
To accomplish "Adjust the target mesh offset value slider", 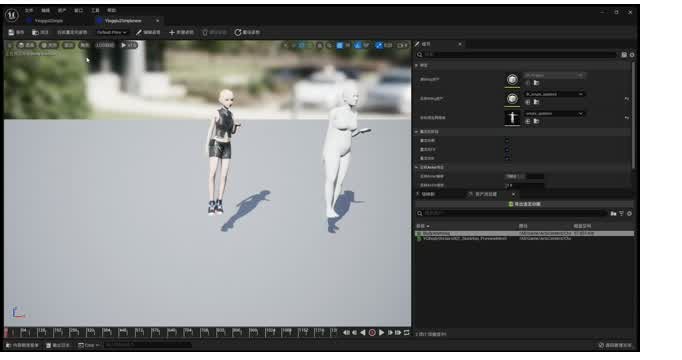I will click(x=524, y=177).
